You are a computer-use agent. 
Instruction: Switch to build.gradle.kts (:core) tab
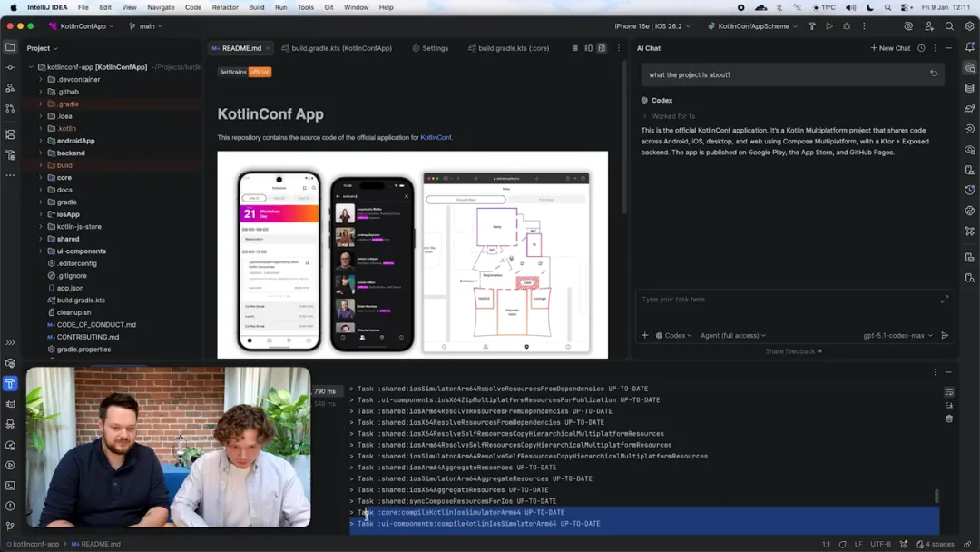509,48
